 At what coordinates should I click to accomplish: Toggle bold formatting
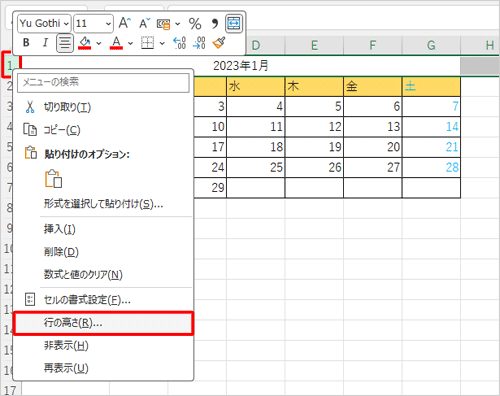point(26,43)
